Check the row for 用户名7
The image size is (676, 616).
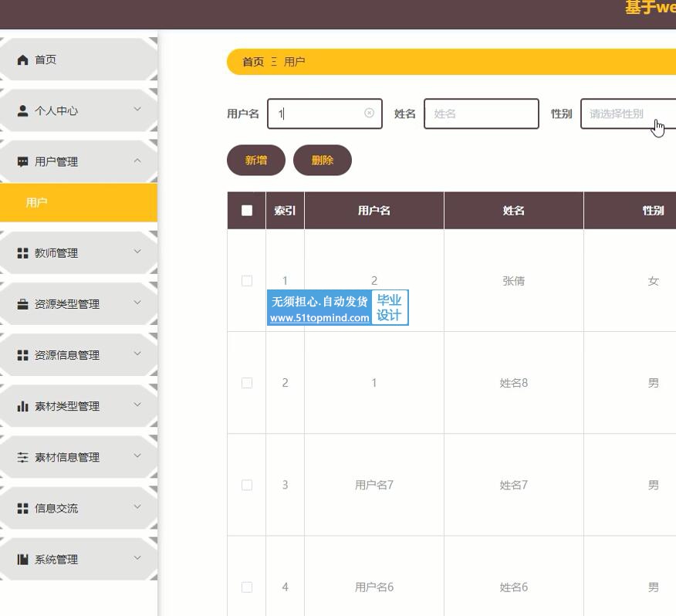coord(247,485)
